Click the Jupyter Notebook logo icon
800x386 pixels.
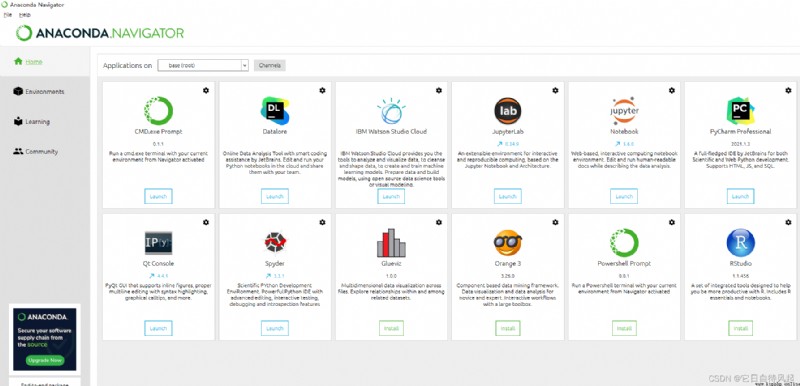[x=624, y=111]
